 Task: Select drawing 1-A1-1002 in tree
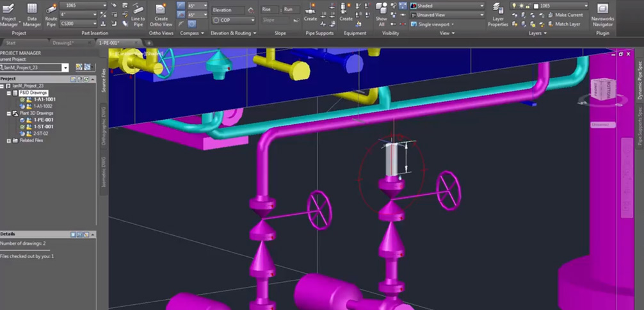click(x=43, y=106)
